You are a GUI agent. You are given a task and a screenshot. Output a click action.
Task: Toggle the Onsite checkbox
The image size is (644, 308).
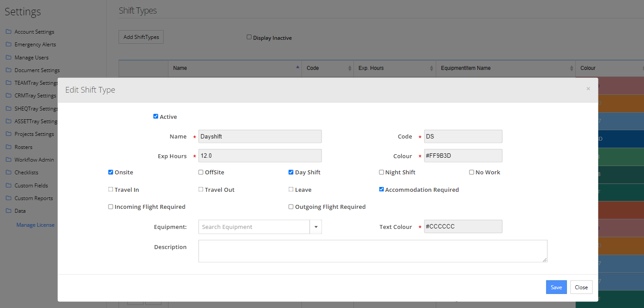111,172
